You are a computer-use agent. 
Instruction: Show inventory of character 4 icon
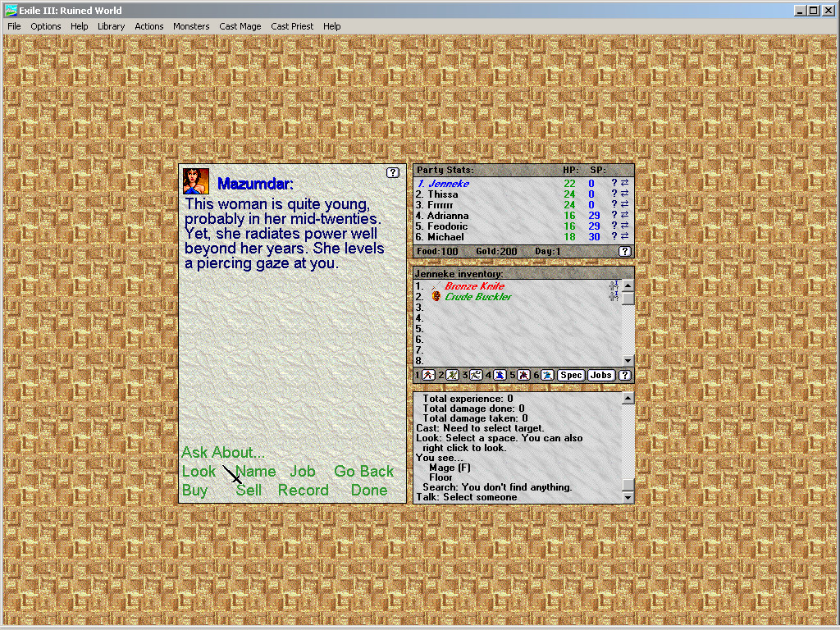[500, 375]
